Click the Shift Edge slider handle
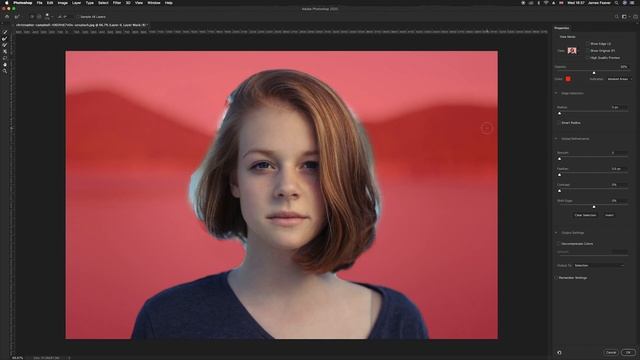Screen dimensions: 640x360 pos(594,207)
